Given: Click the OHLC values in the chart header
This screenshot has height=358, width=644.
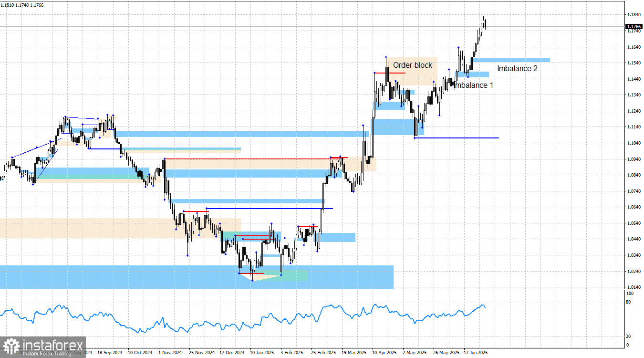Looking at the screenshot, I should (x=22, y=5).
